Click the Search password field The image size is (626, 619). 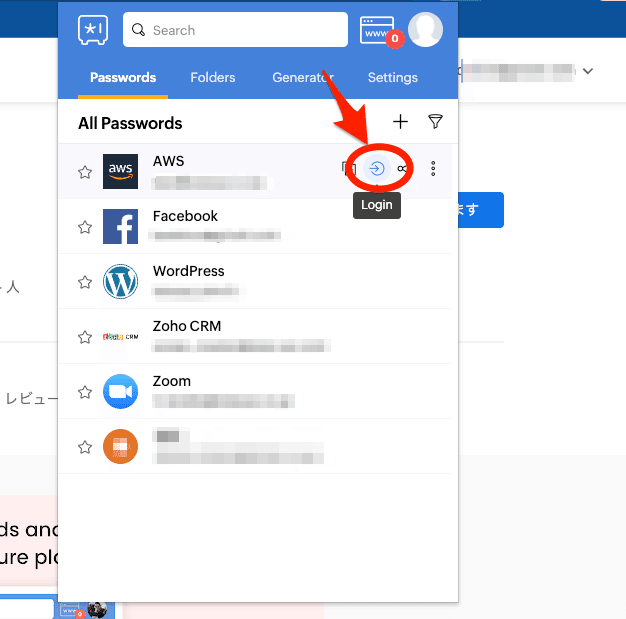[x=235, y=30]
